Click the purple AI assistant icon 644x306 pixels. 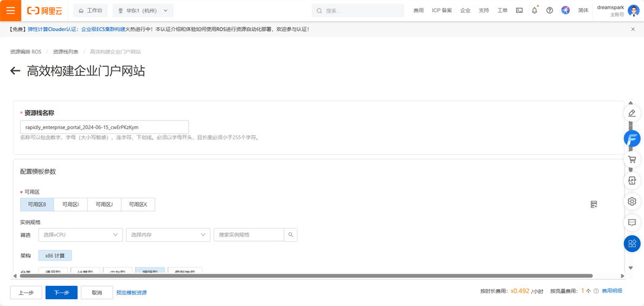click(x=566, y=10)
